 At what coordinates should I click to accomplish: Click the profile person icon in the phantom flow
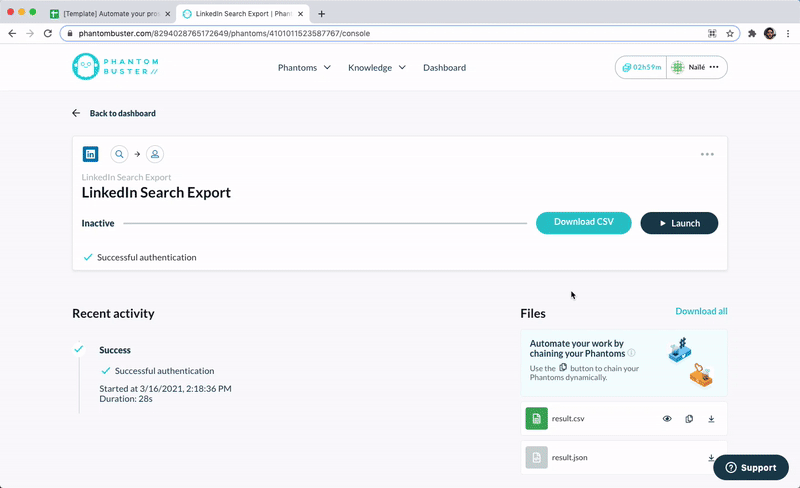click(155, 154)
